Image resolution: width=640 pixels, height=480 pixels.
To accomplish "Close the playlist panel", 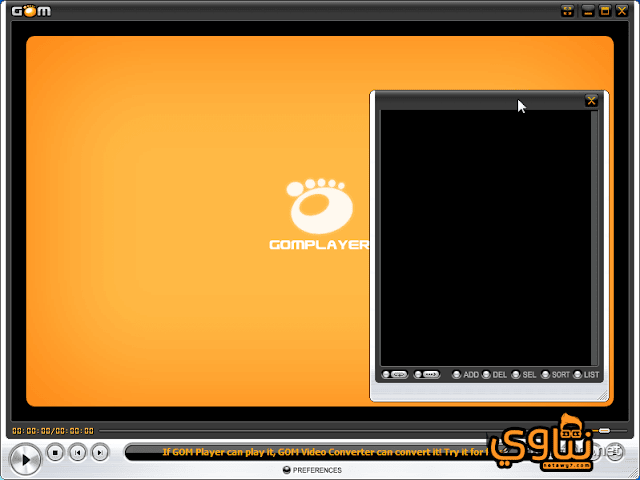I will tap(591, 100).
